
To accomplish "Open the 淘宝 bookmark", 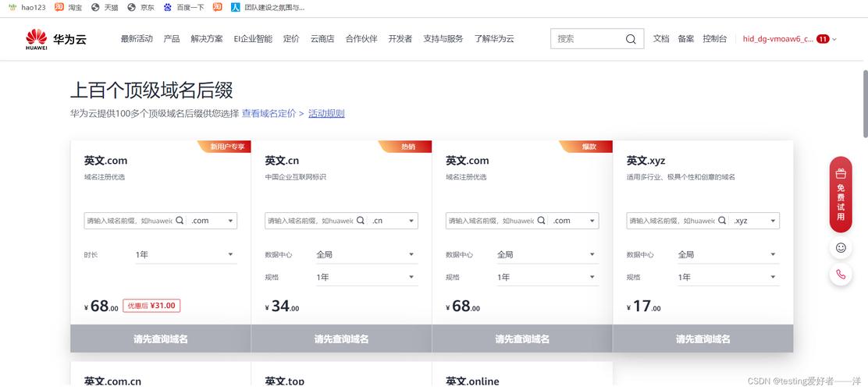I will (x=67, y=7).
